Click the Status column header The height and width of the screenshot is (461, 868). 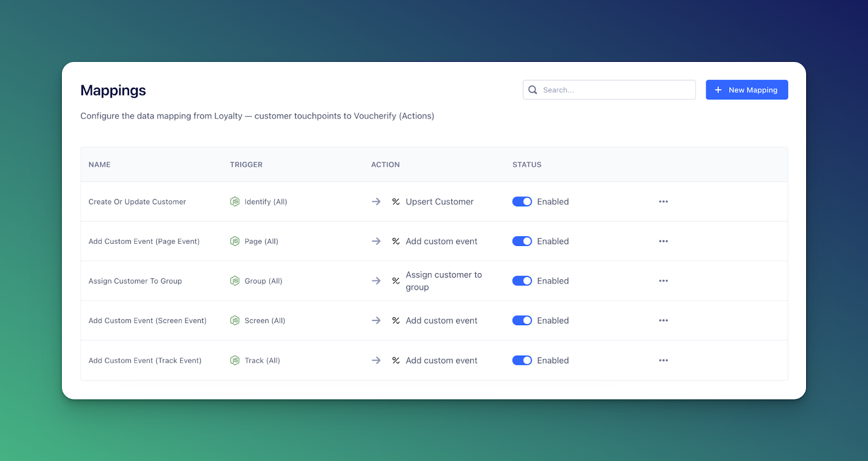point(527,165)
